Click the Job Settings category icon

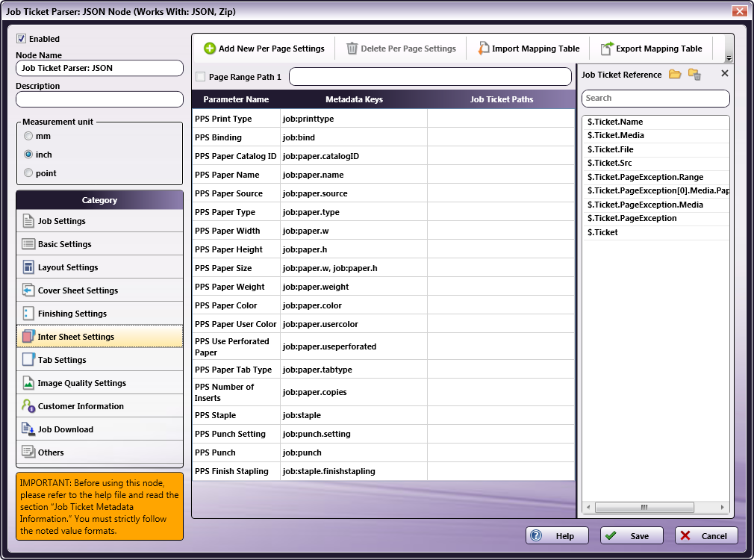coord(28,221)
